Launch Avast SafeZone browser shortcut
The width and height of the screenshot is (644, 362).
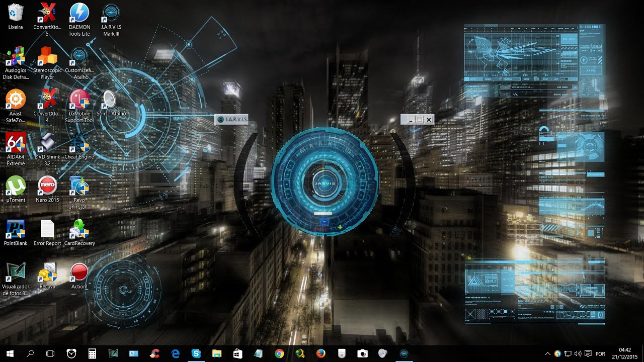pyautogui.click(x=16, y=106)
